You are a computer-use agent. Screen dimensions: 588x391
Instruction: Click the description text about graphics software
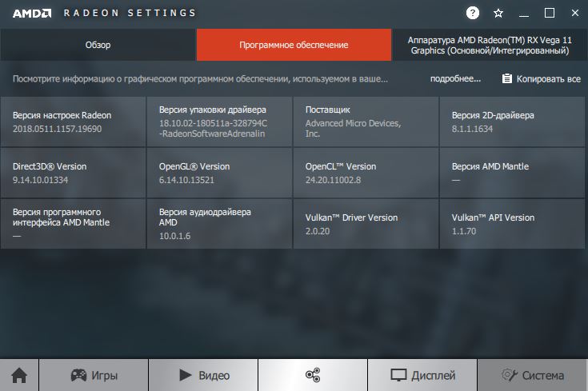[200, 78]
